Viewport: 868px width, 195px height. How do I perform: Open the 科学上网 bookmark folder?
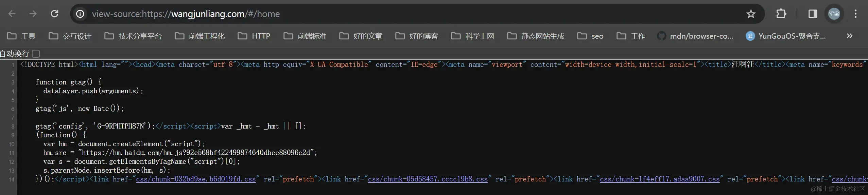472,36
